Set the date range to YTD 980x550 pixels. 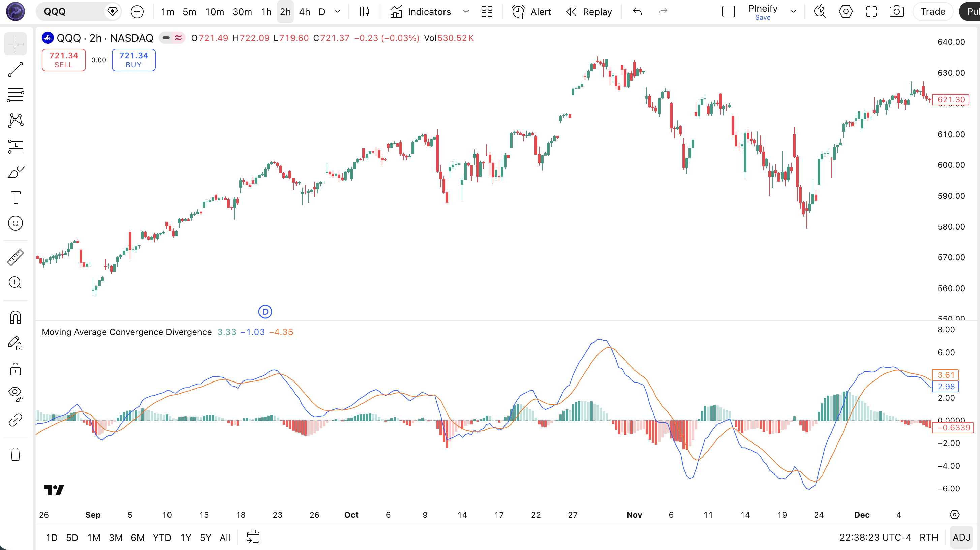pyautogui.click(x=162, y=538)
